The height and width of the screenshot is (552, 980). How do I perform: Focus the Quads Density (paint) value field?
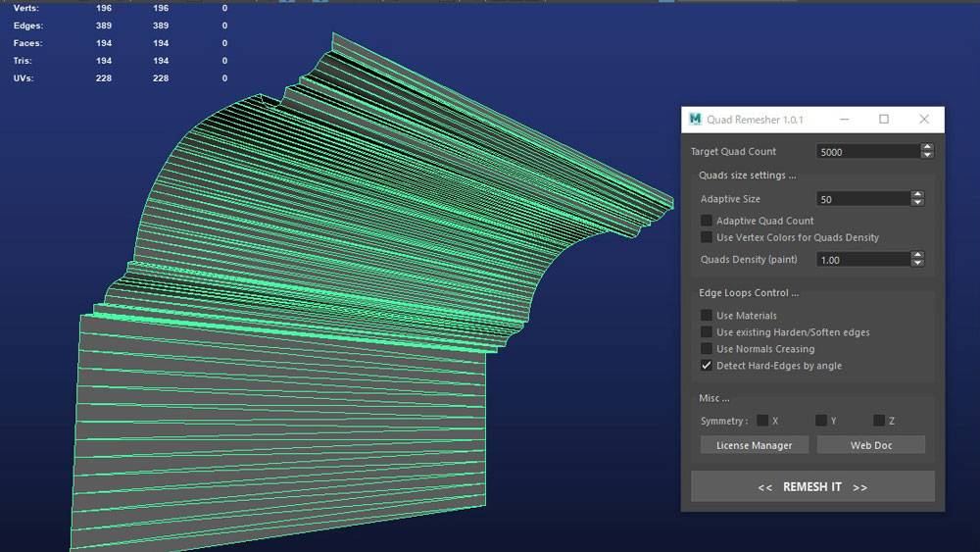point(862,260)
